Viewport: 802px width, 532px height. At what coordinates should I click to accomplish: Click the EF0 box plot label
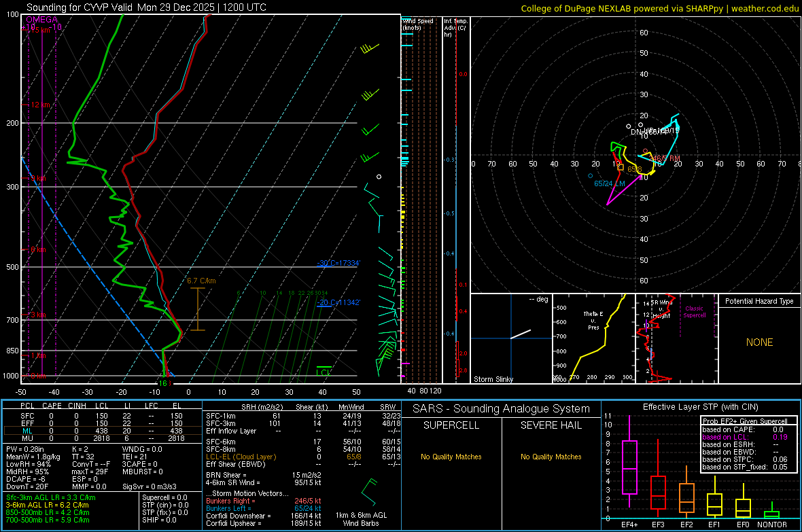[743, 525]
